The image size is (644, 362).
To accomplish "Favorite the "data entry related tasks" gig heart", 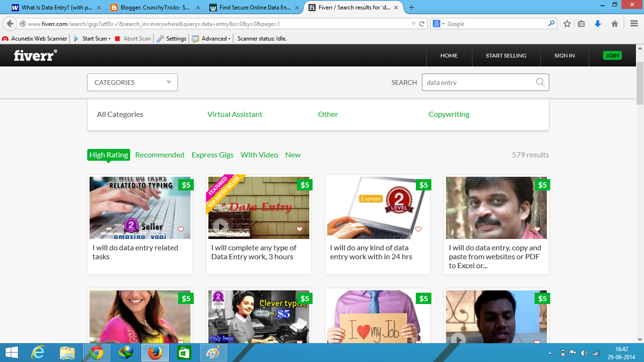I will [181, 230].
